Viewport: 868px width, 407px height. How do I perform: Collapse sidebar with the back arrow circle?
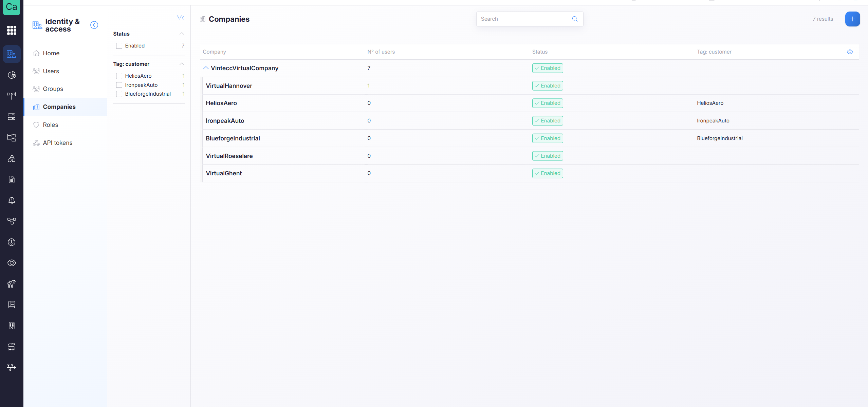coord(94,25)
